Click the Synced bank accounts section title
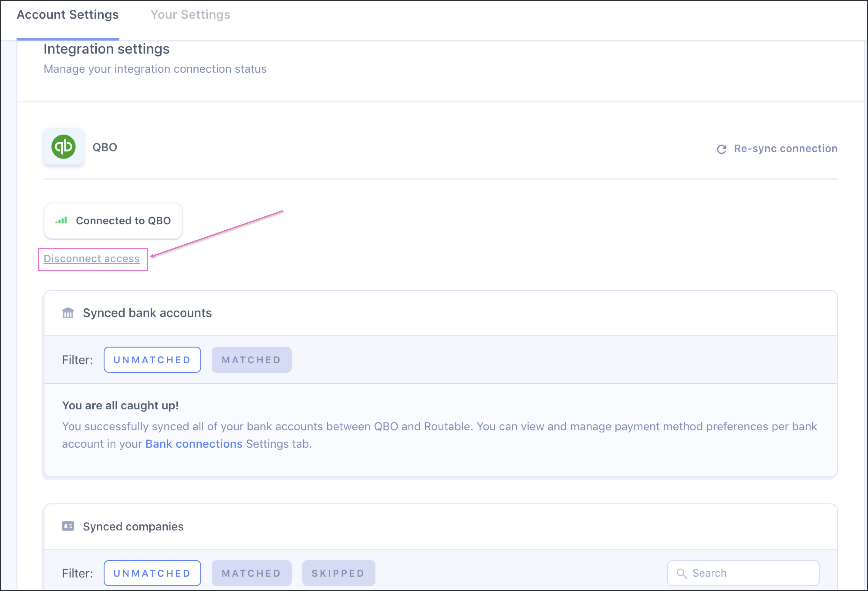The height and width of the screenshot is (591, 868). [147, 313]
